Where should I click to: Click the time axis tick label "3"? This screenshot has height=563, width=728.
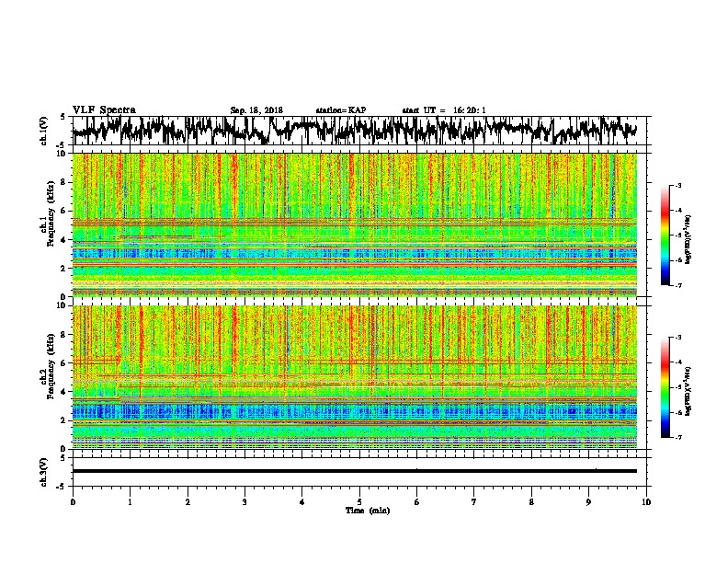pyautogui.click(x=245, y=502)
